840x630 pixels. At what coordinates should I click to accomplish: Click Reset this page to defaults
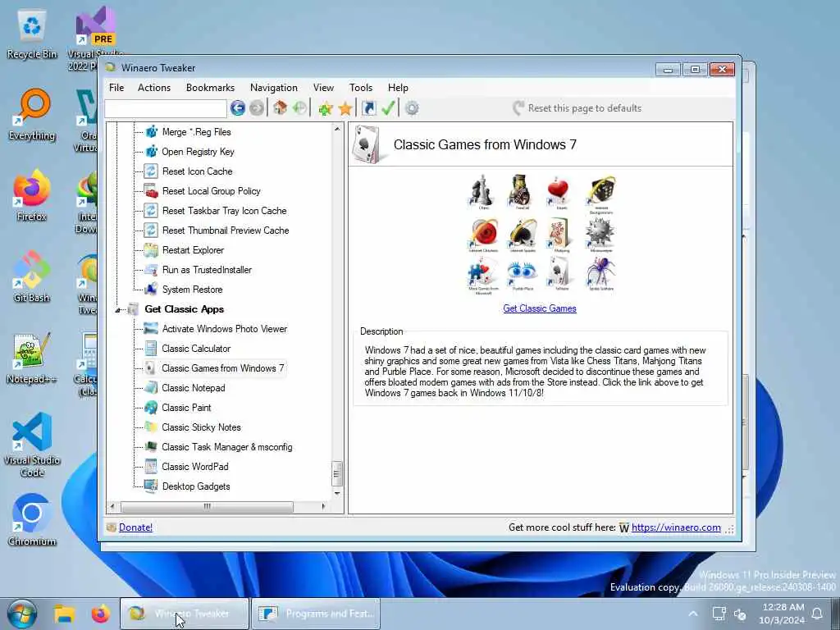point(577,108)
